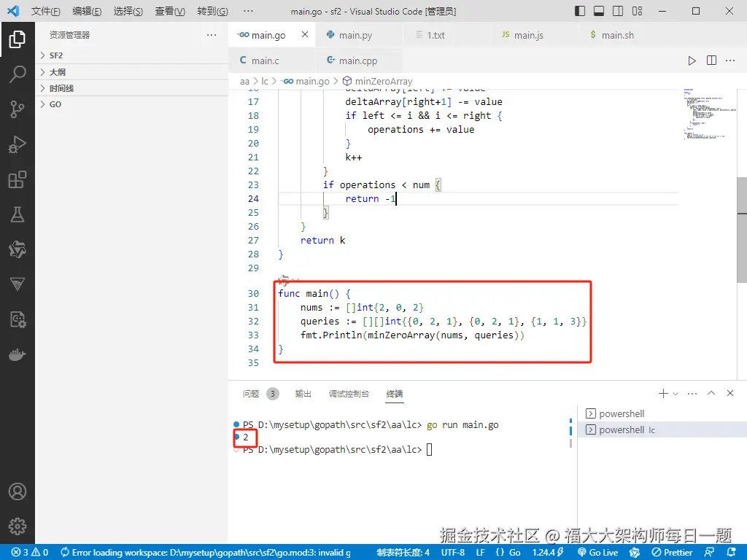
Task: Open editor more actions ellipsis
Action: click(729, 61)
